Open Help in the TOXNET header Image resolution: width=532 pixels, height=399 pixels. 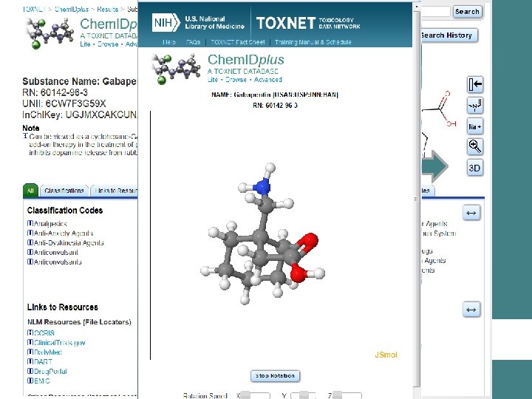point(169,42)
